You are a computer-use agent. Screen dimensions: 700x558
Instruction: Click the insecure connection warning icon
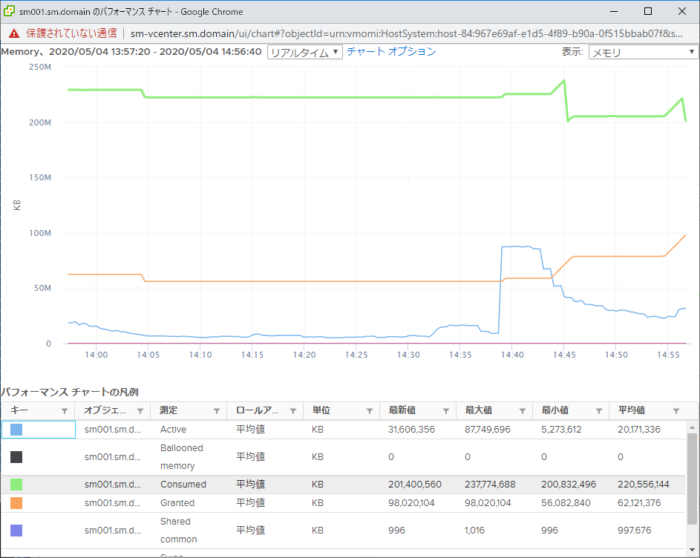click(14, 33)
